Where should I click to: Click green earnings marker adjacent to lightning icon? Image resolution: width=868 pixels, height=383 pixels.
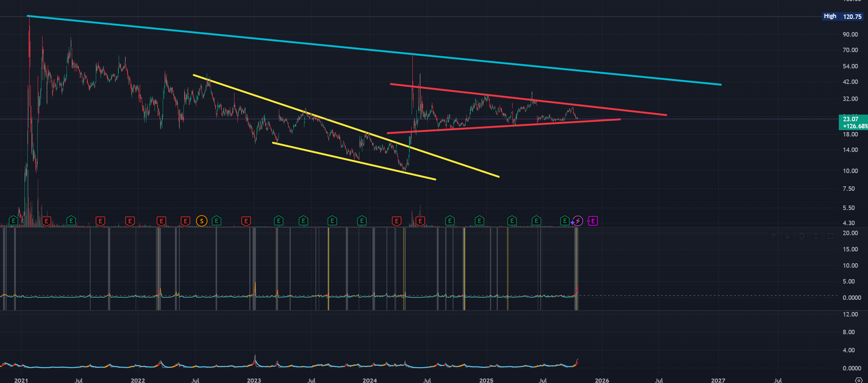point(564,221)
